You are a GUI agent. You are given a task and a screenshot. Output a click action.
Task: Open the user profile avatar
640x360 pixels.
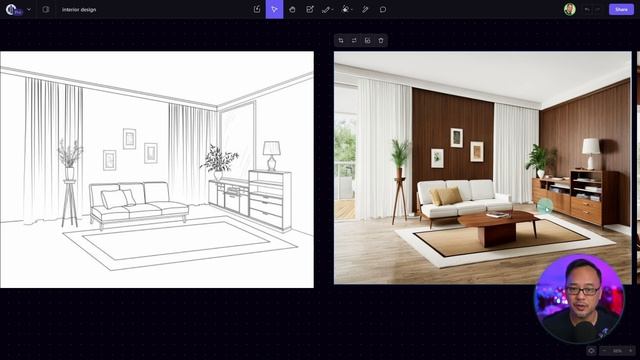(570, 9)
